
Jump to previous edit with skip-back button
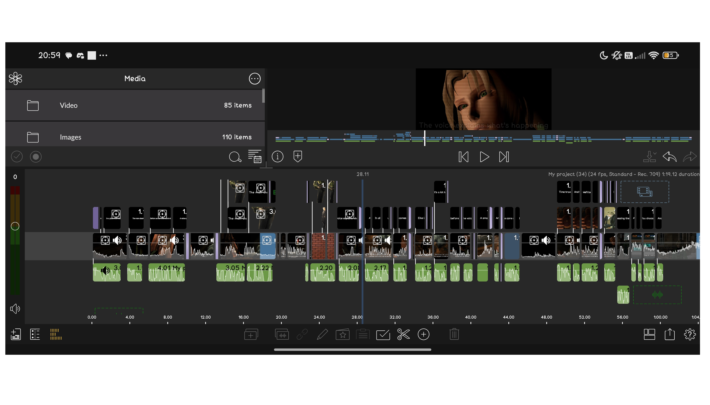(x=463, y=157)
